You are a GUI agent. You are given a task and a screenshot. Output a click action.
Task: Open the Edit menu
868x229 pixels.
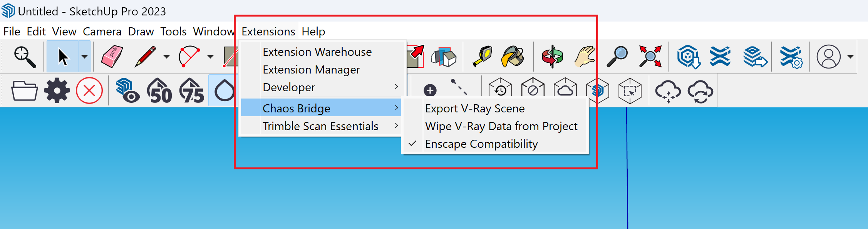[x=36, y=32]
